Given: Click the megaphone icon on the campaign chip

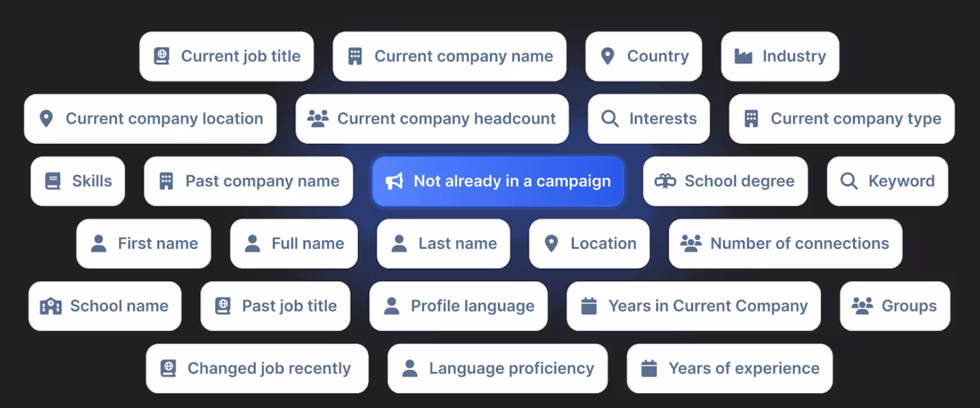Looking at the screenshot, I should 394,181.
